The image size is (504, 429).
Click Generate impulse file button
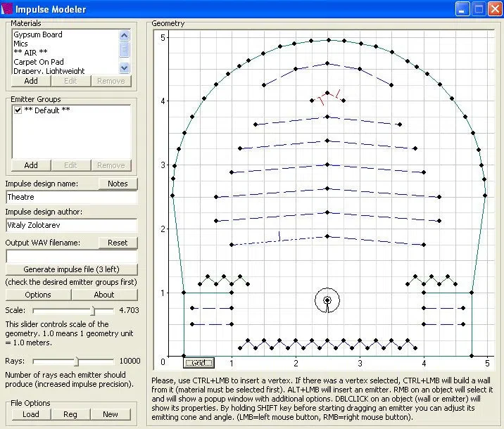71,269
